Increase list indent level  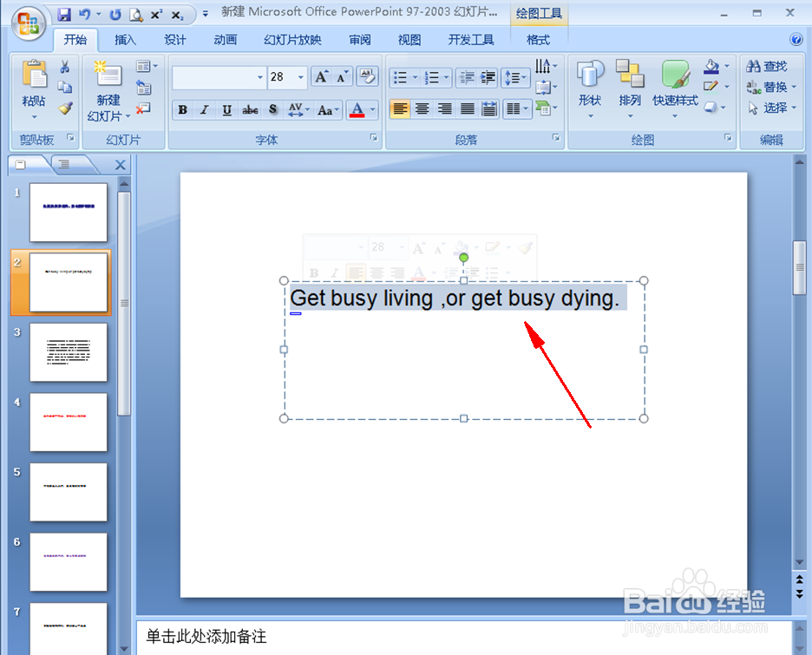pyautogui.click(x=488, y=78)
